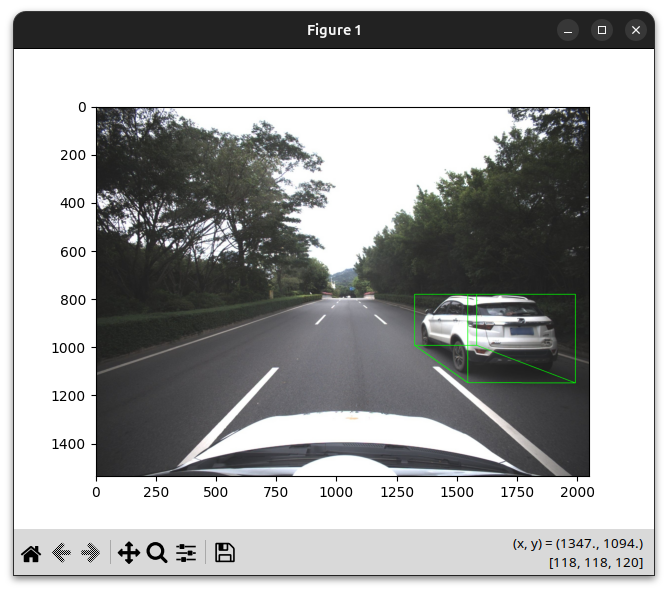Click the Figure 1 title bar text
This screenshot has height=592, width=668.
pyautogui.click(x=334, y=30)
